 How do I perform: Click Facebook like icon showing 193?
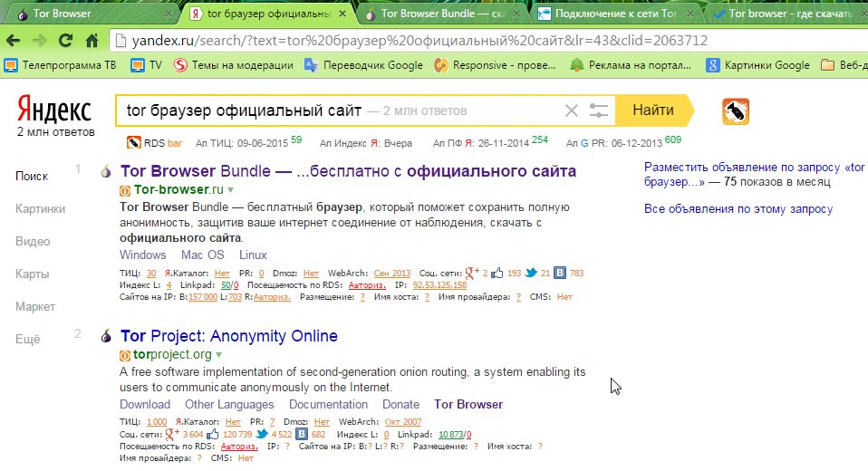point(497,273)
